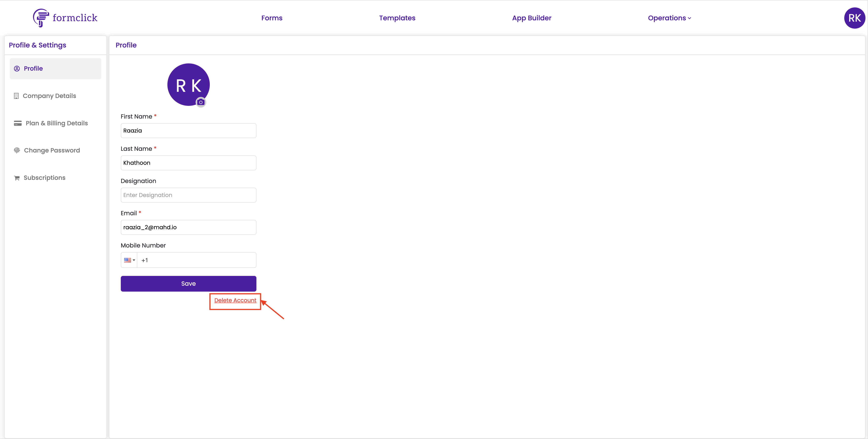This screenshot has width=868, height=439.
Task: Click the Change Password fingerprint icon
Action: (x=17, y=150)
